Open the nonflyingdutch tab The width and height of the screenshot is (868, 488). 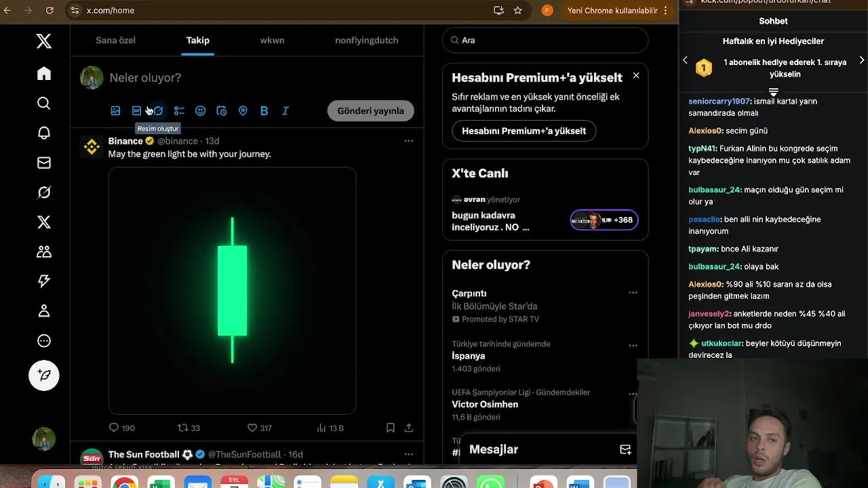coord(366,40)
